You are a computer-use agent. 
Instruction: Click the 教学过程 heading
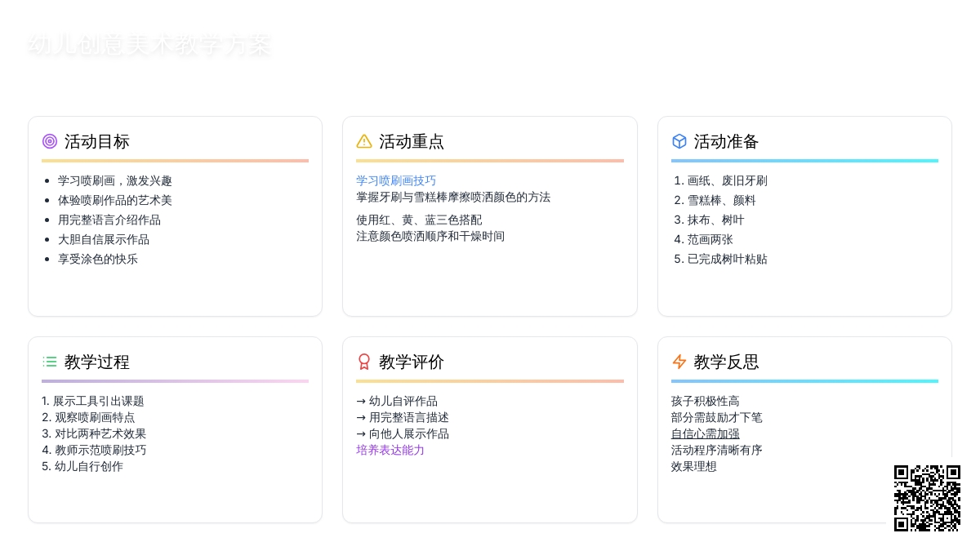click(x=97, y=362)
